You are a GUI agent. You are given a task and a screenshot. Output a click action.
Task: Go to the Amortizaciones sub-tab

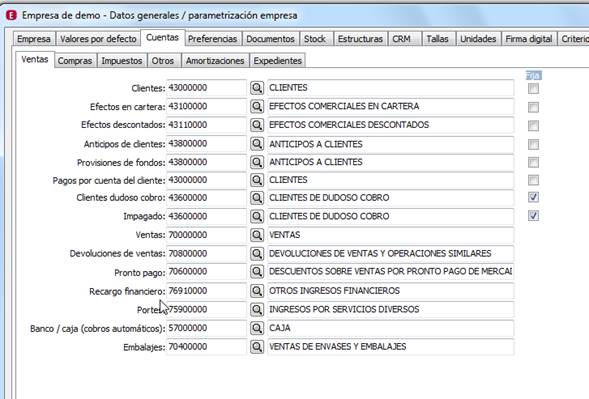215,61
